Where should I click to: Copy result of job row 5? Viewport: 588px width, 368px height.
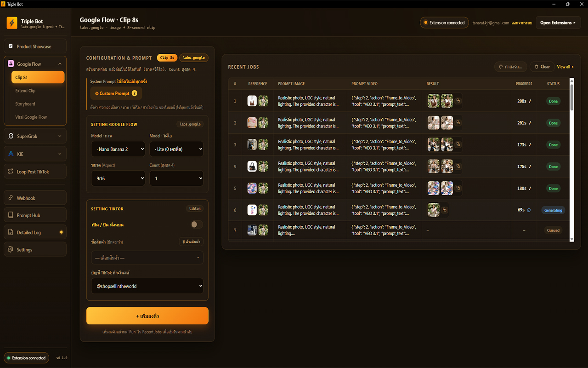[x=458, y=188]
